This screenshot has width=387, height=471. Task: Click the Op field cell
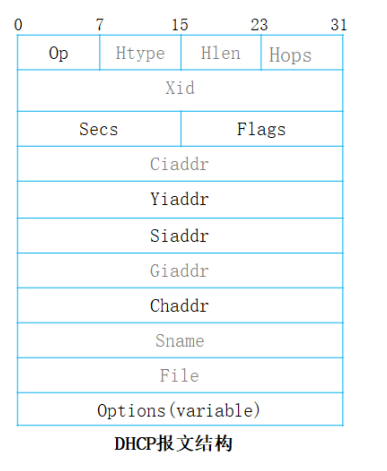tap(58, 53)
